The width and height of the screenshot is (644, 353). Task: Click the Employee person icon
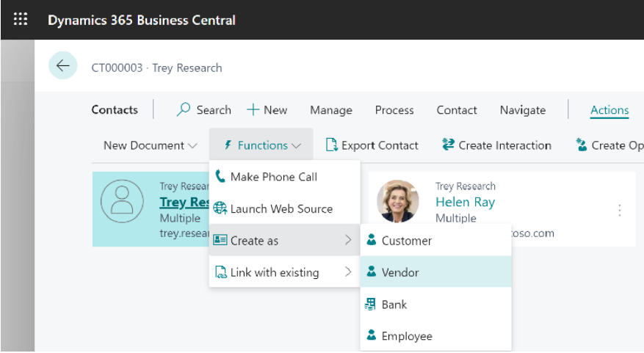tap(372, 335)
